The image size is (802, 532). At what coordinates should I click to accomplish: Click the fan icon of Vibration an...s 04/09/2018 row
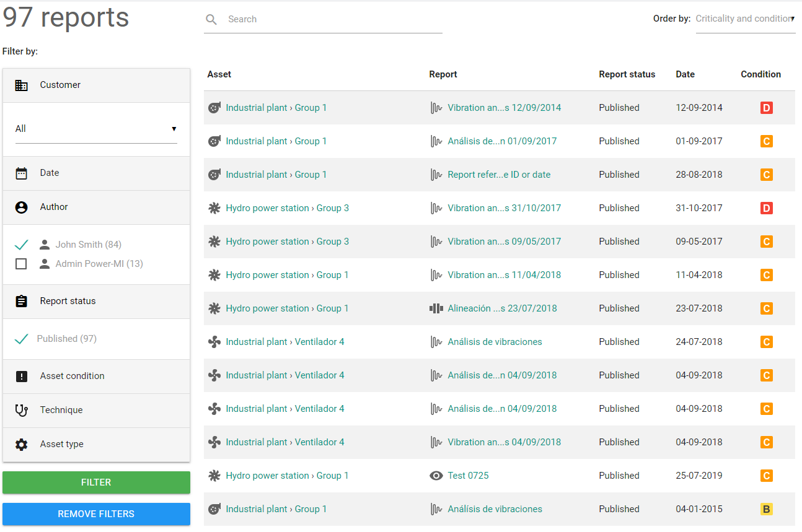click(x=214, y=442)
